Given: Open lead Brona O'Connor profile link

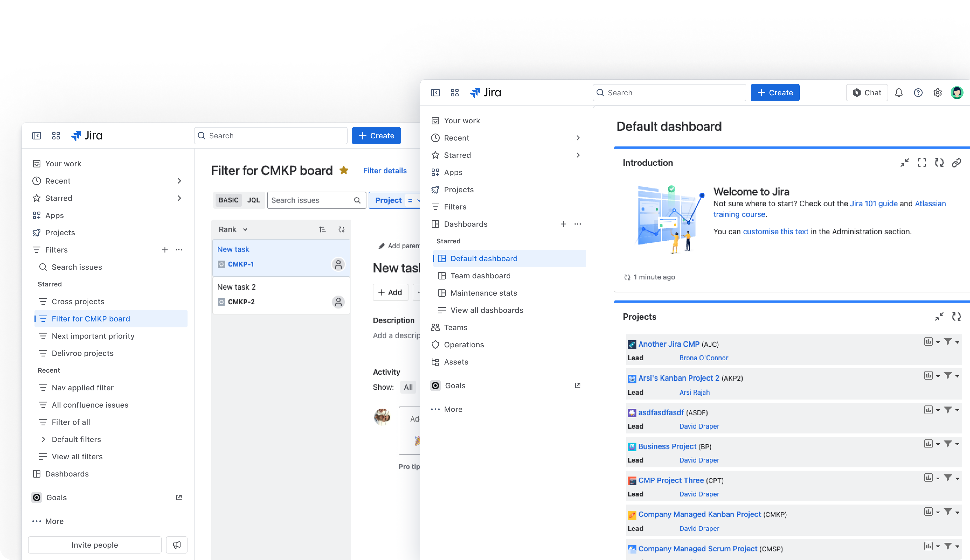Looking at the screenshot, I should tap(704, 358).
